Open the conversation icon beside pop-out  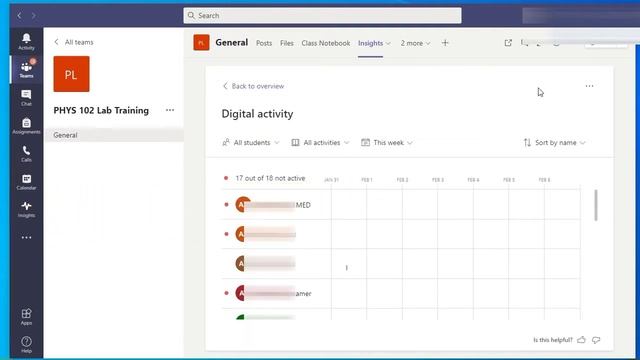(x=524, y=42)
